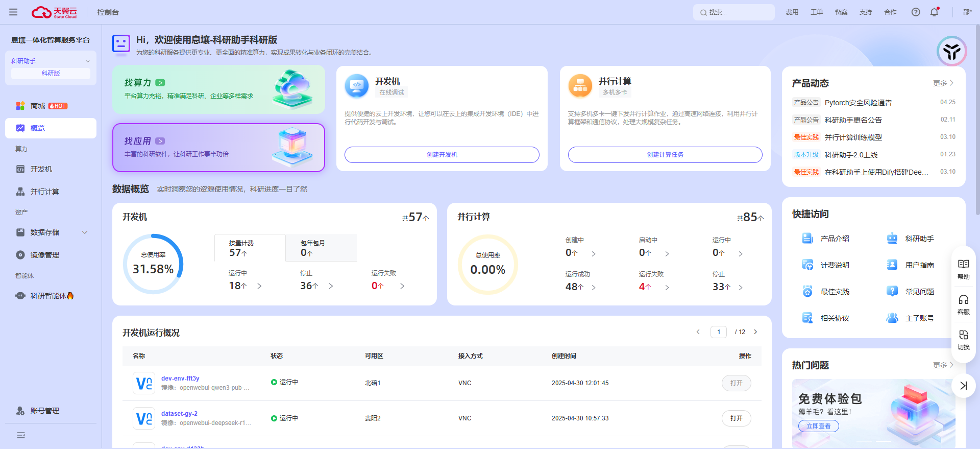Image resolution: width=980 pixels, height=449 pixels.
Task: Open 常见问题 quick access
Action: (911, 292)
